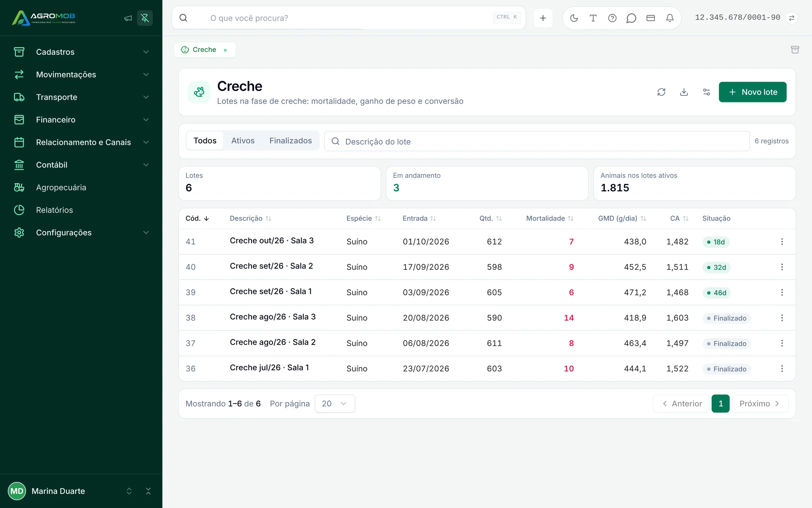Click the Novo lote button
The width and height of the screenshot is (812, 508).
point(753,92)
